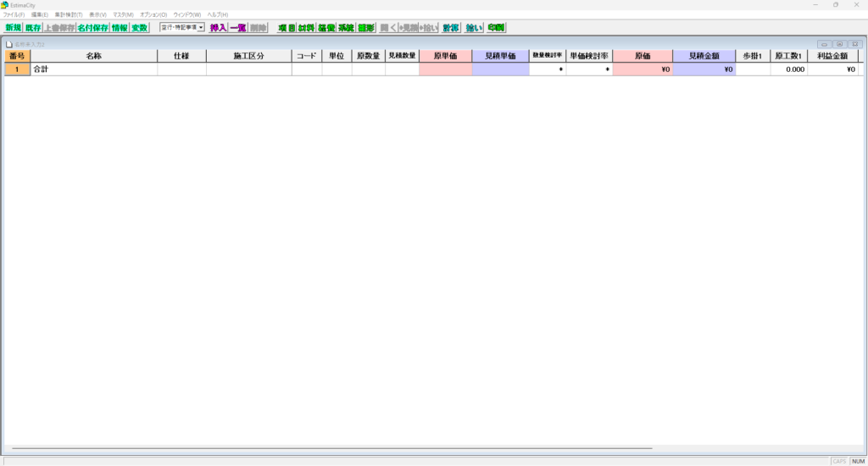The image size is (868, 466).
Task: Click the 変数 toolbar button
Action: (x=140, y=28)
